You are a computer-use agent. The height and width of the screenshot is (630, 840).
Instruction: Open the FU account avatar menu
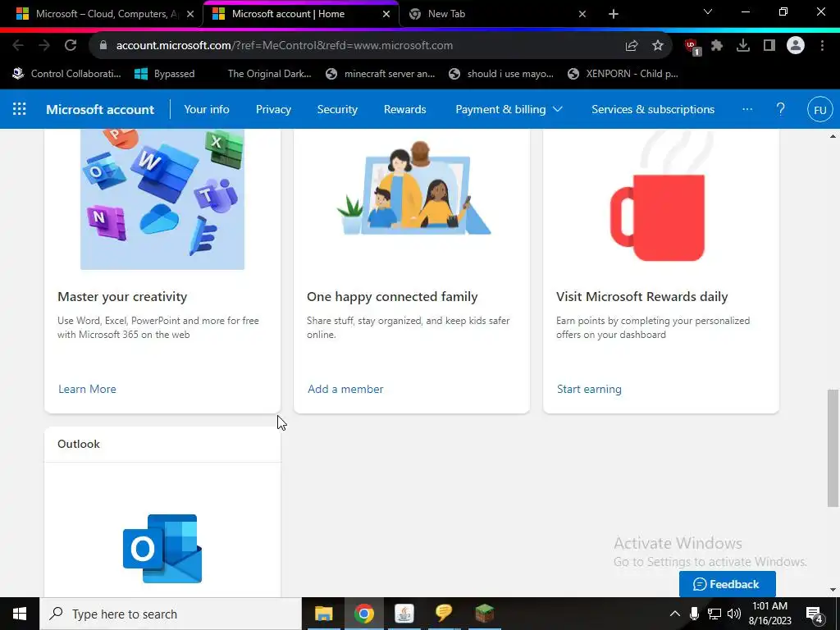click(819, 110)
